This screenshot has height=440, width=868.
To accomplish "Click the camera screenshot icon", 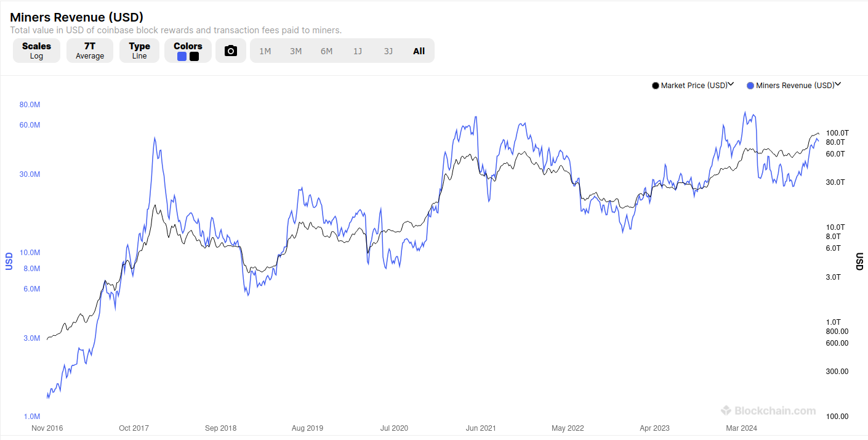I will point(231,51).
